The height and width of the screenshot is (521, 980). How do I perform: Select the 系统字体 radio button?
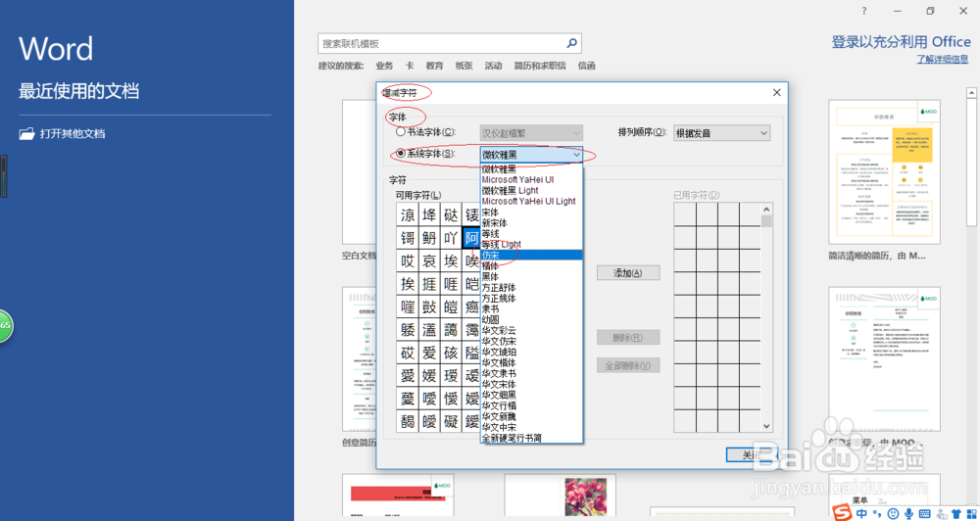point(401,153)
